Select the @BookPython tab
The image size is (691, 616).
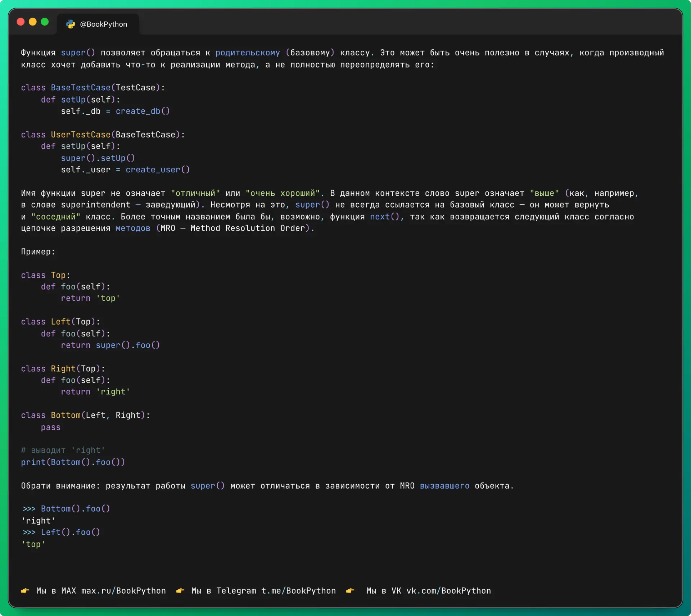(x=98, y=24)
